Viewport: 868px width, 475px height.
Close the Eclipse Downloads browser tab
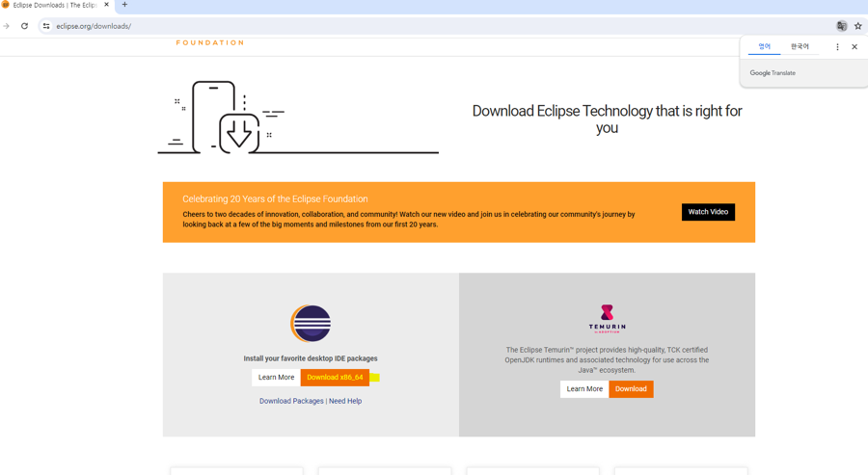106,5
